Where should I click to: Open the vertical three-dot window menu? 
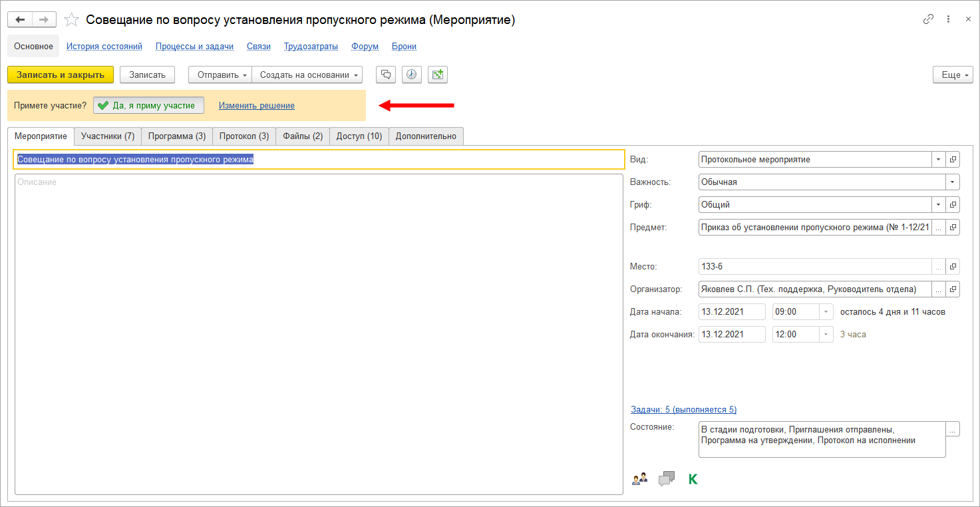(949, 19)
